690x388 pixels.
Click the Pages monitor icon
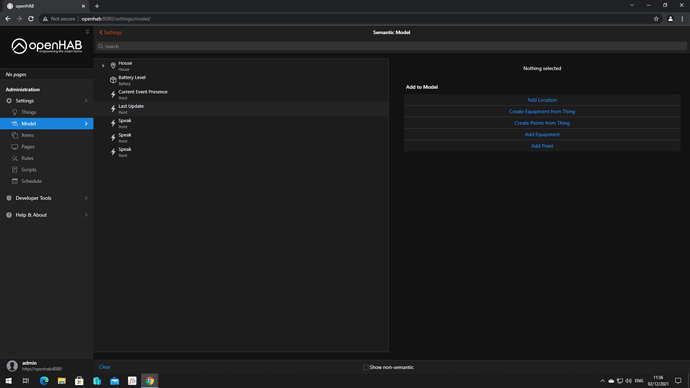[15, 146]
